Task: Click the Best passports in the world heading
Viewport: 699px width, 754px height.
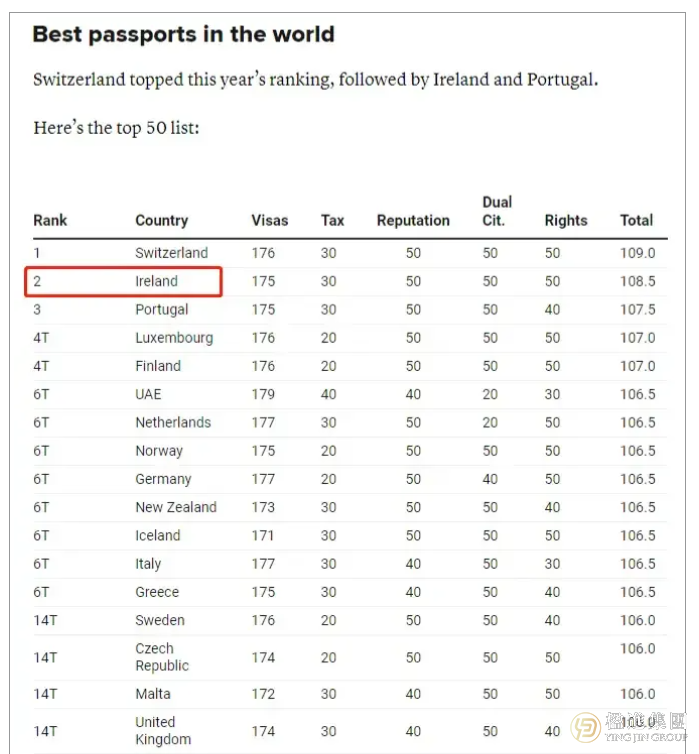Action: pos(184,35)
